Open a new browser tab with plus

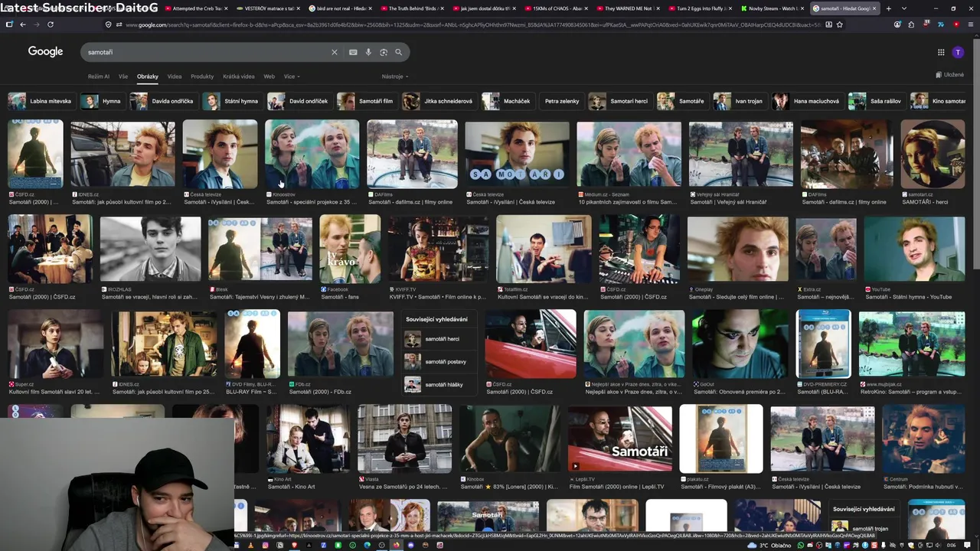[x=887, y=8]
